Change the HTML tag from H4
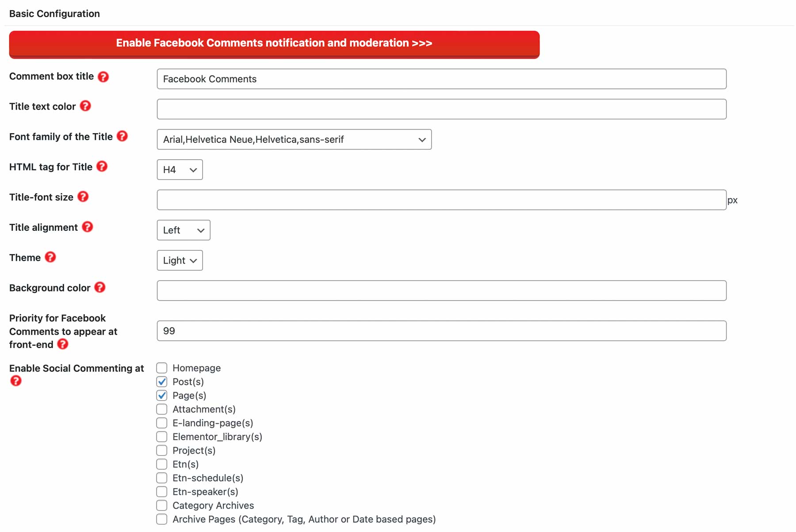The width and height of the screenshot is (796, 532). 179,169
